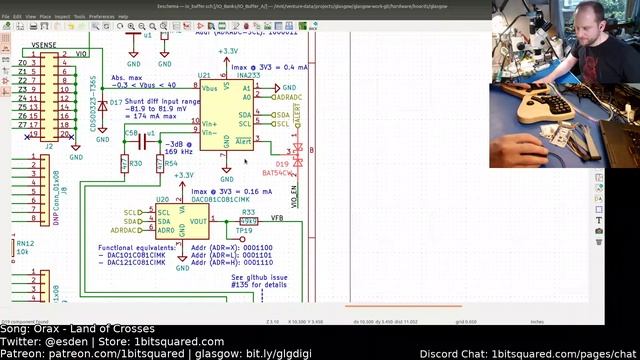
Task: Open the Preferences menu
Action: point(102,17)
